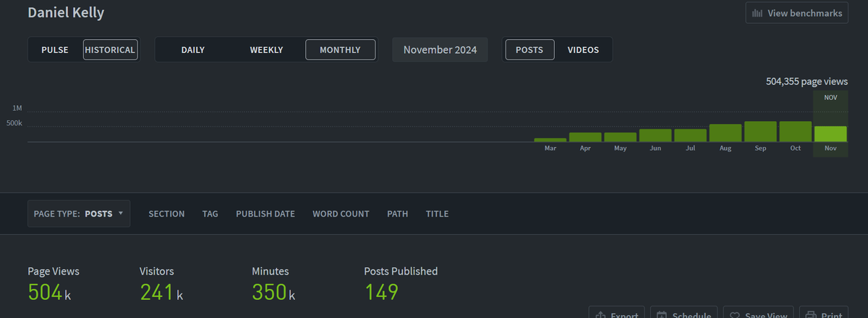Click the heart icon on Save View
This screenshot has width=868, height=318.
click(x=735, y=315)
